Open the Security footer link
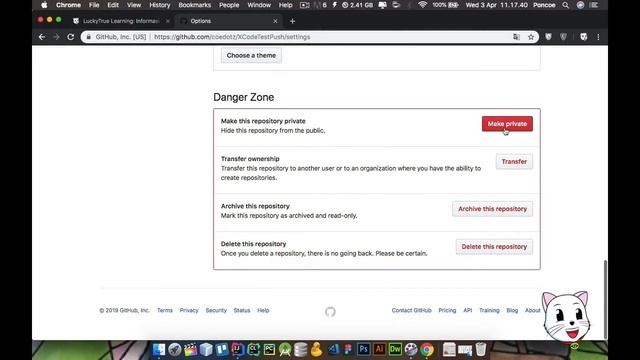The width and height of the screenshot is (640, 360). tap(216, 310)
